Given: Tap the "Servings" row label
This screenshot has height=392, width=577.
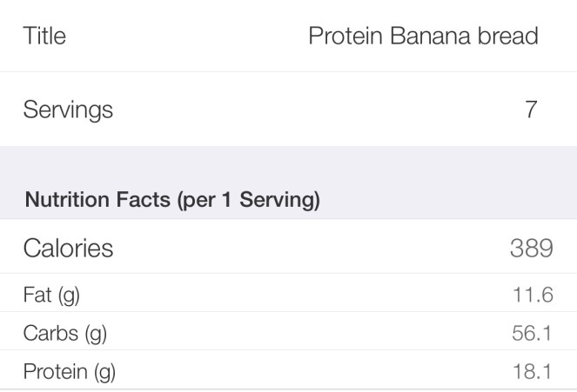Looking at the screenshot, I should [x=68, y=110].
